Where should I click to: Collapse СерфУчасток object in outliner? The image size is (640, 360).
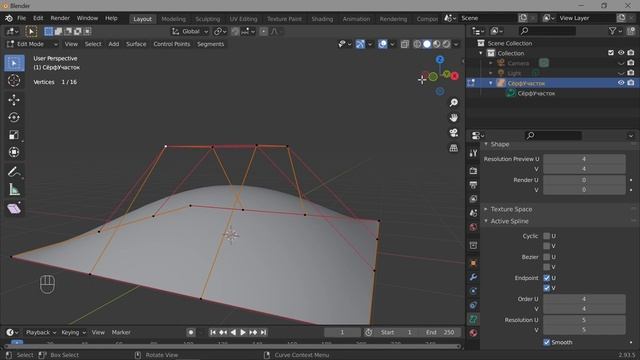click(x=491, y=83)
